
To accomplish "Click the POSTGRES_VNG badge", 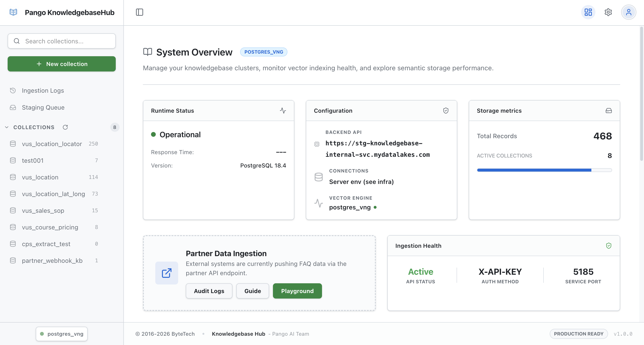I will [x=263, y=52].
